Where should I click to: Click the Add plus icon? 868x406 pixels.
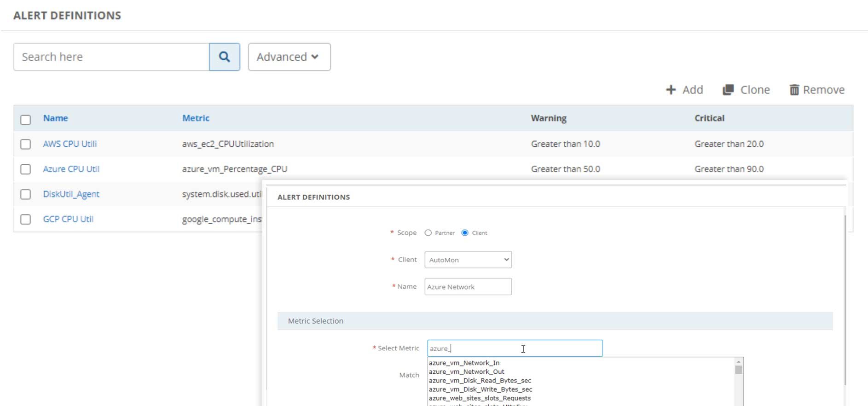point(671,90)
